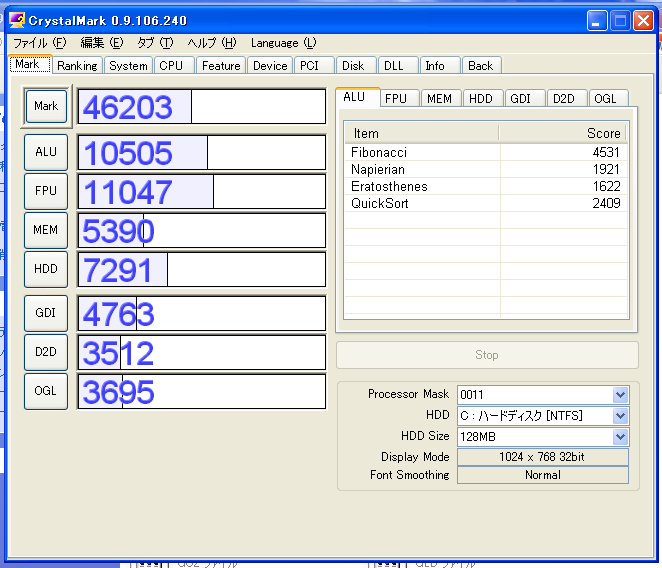662x568 pixels.
Task: Open the タブ (T) menu
Action: point(155,43)
